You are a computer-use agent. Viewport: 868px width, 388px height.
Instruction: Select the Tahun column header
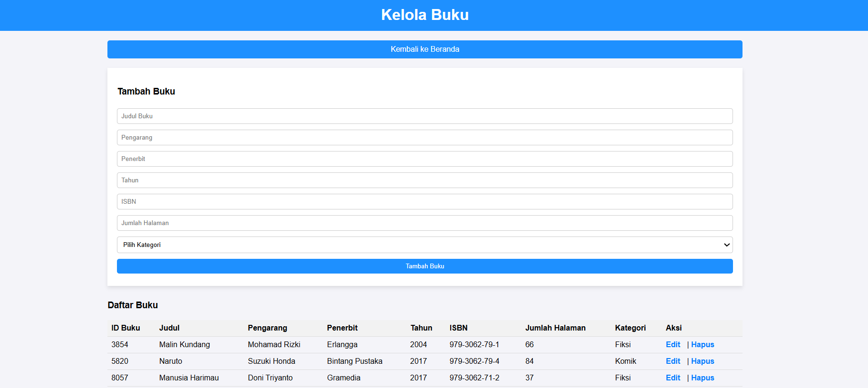point(421,328)
